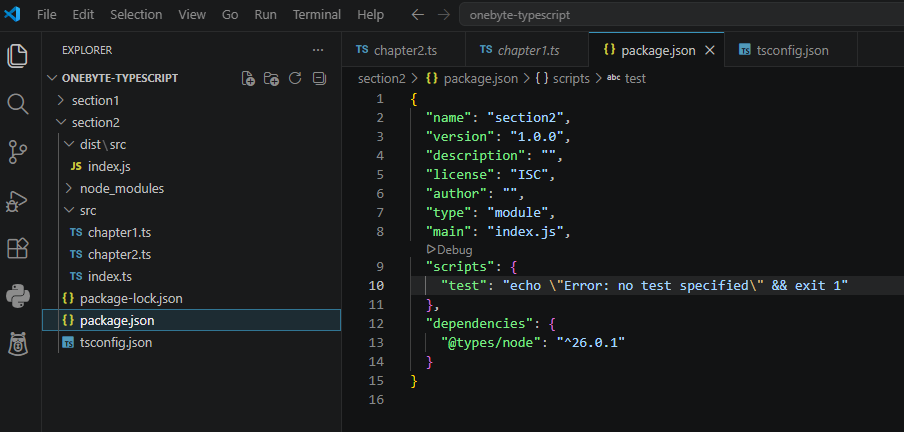The height and width of the screenshot is (432, 904).
Task: Collapse all folders in Explorer
Action: coord(319,78)
